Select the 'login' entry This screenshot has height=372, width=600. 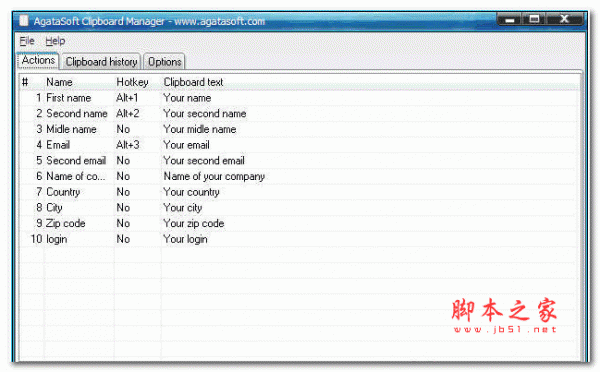(57, 240)
